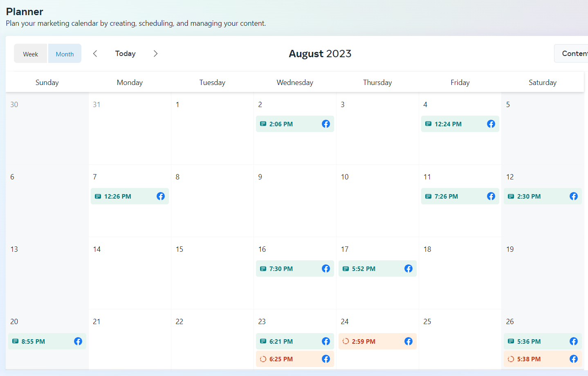Jump to Today in calendar
The width and height of the screenshot is (588, 376).
pyautogui.click(x=125, y=54)
